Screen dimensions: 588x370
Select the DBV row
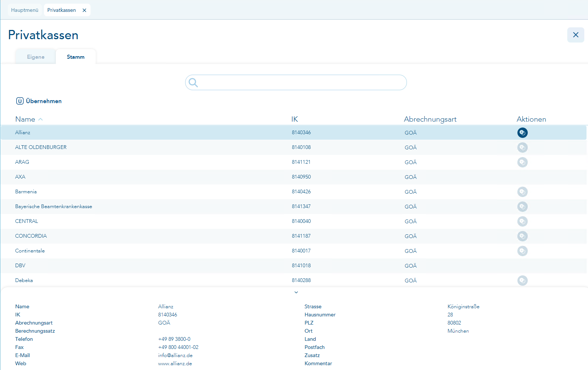(x=293, y=266)
